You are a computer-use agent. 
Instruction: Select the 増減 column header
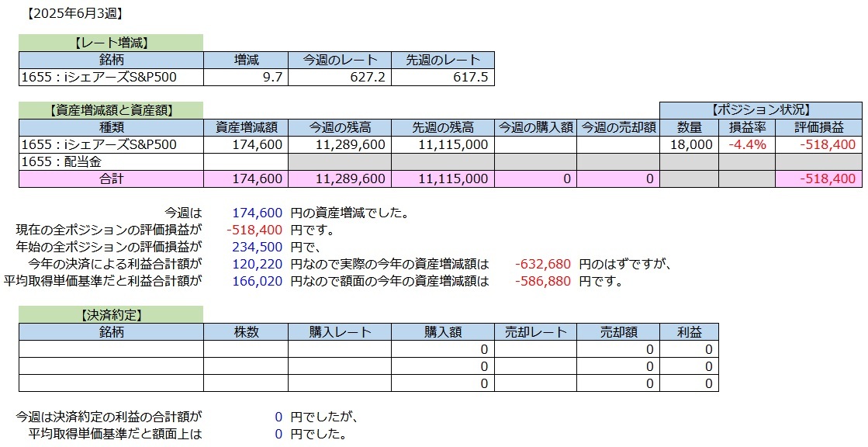(246, 60)
